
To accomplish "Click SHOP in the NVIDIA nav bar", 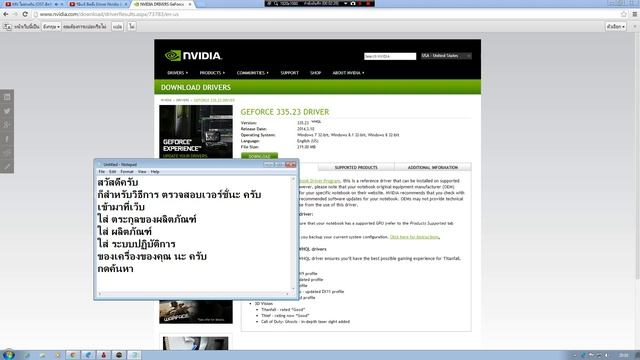I will pos(316,73).
